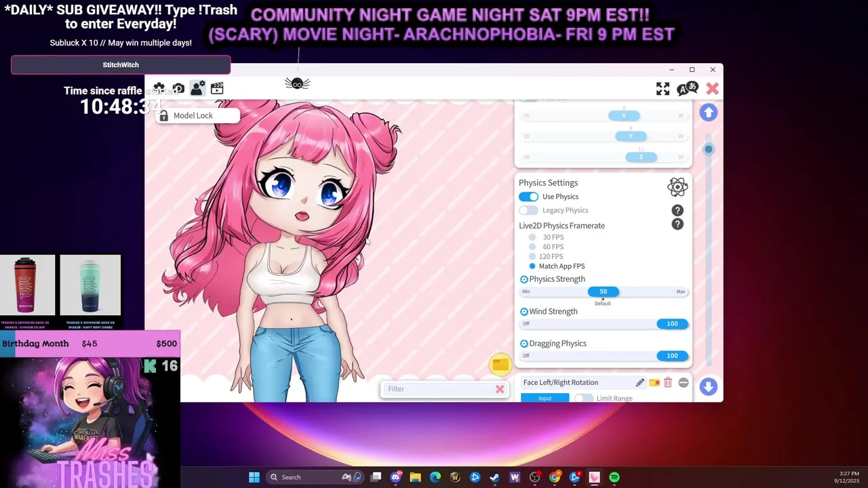
Task: Click the fullscreen expand arrows icon
Action: [x=663, y=89]
